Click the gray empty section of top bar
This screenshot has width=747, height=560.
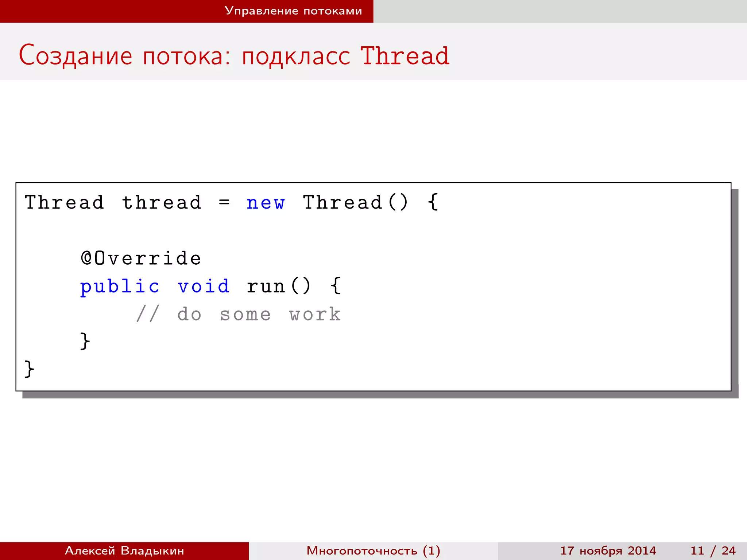(x=560, y=11)
